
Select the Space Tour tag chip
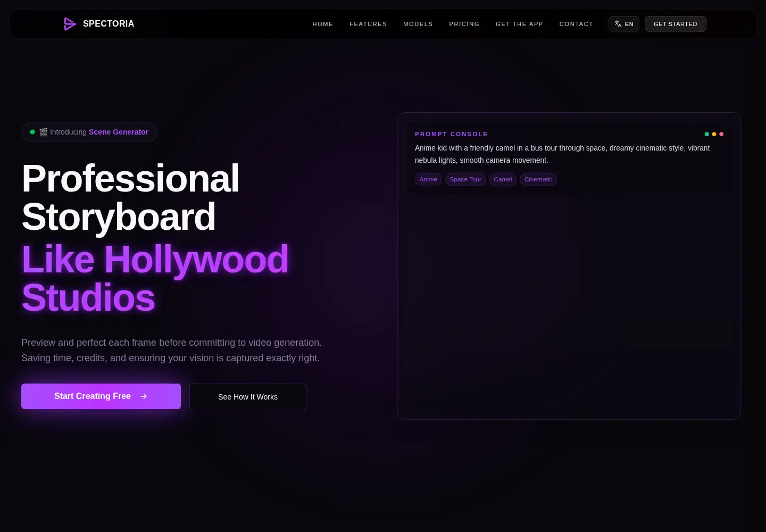(465, 179)
